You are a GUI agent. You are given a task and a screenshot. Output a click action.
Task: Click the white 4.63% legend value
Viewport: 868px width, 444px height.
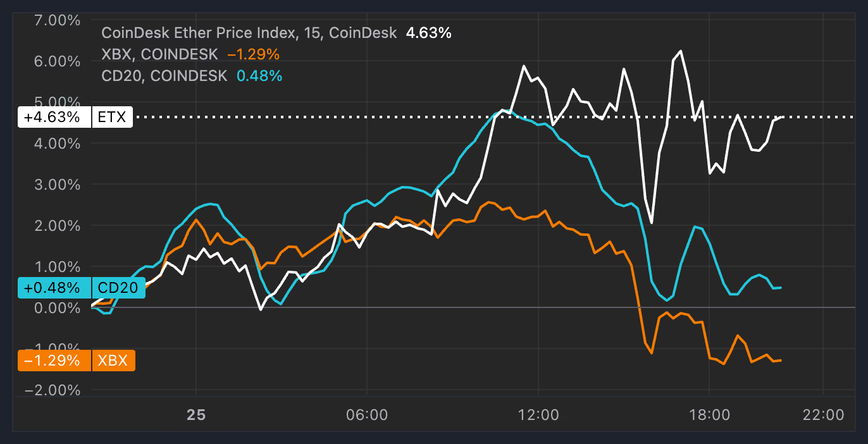[x=428, y=33]
